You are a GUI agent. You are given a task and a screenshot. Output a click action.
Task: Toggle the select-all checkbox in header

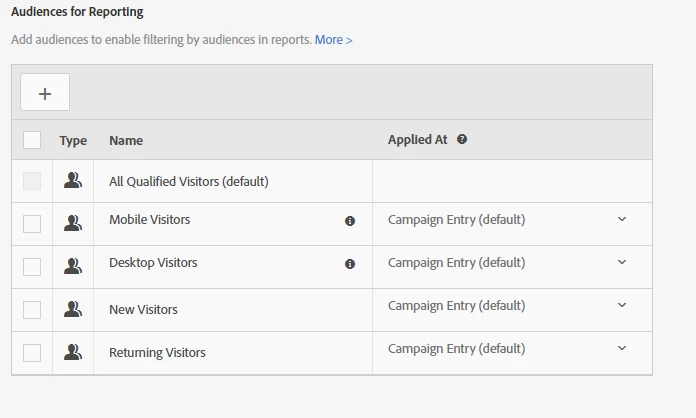click(32, 140)
